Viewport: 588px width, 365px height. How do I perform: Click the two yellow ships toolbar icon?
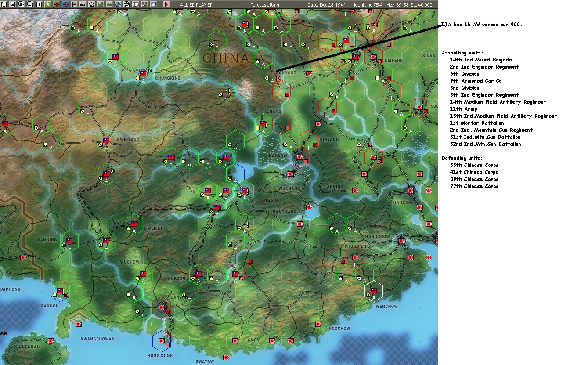coord(92,4)
